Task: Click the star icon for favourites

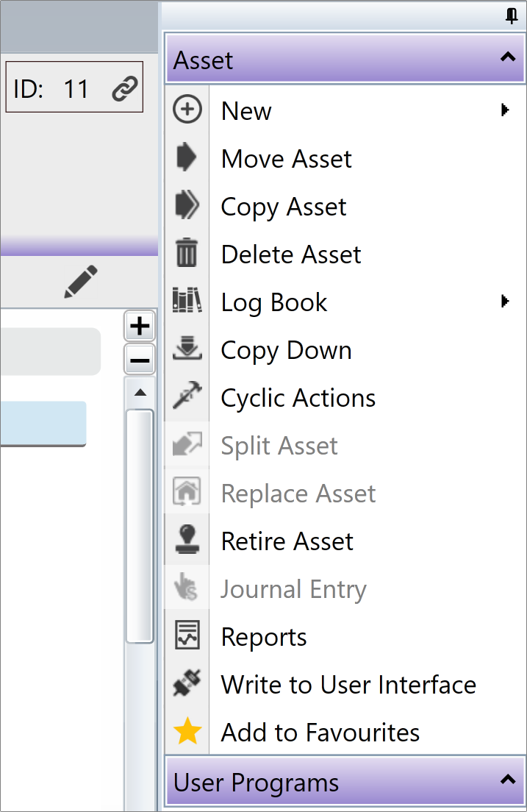Action: tap(187, 731)
